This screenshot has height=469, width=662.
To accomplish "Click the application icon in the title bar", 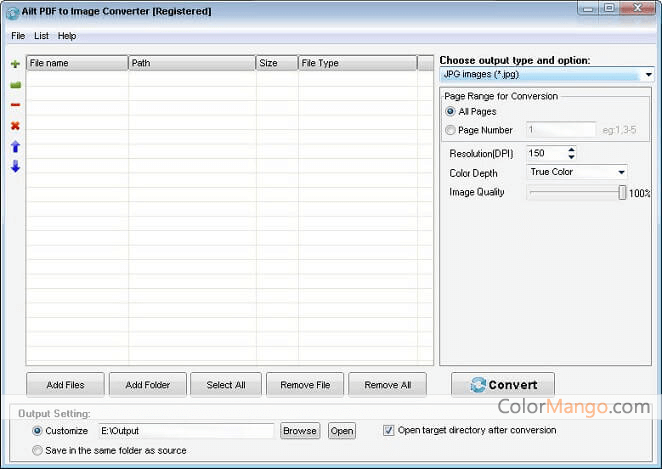I will pos(13,13).
